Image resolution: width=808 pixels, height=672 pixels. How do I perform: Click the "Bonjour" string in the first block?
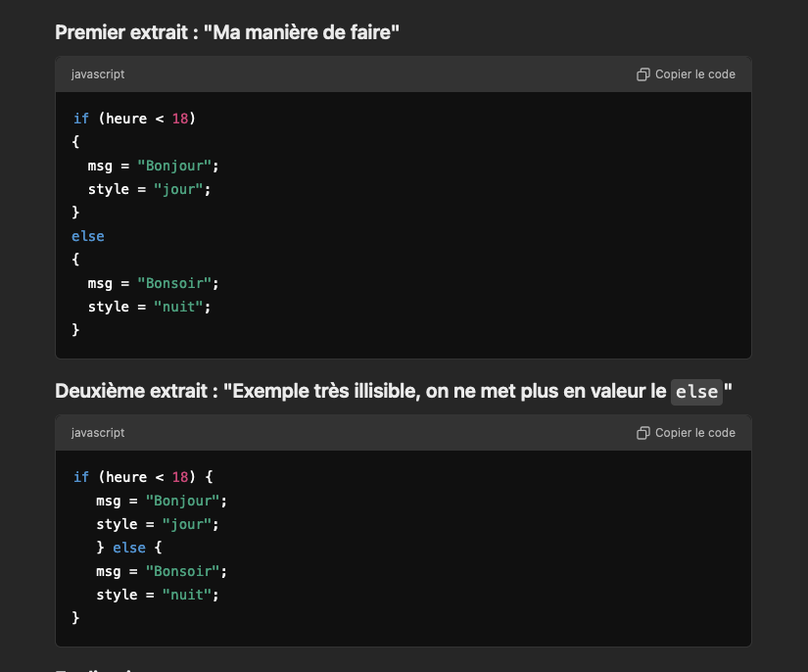coord(174,166)
